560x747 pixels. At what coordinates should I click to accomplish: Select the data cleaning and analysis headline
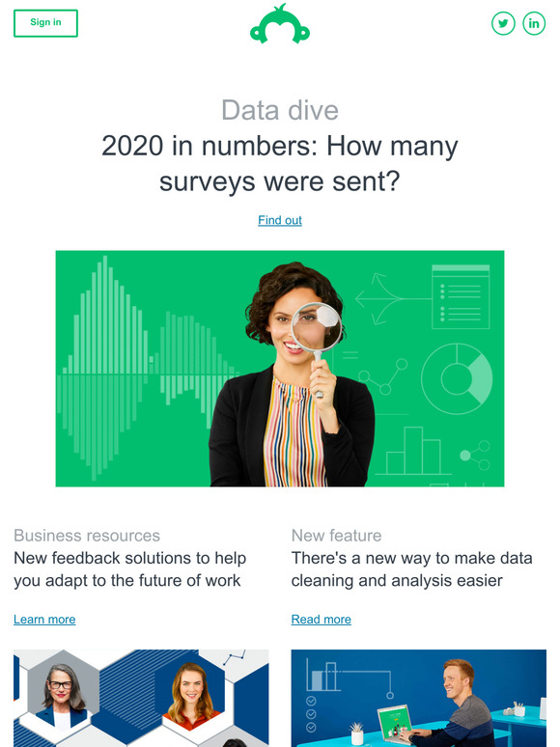[411, 569]
